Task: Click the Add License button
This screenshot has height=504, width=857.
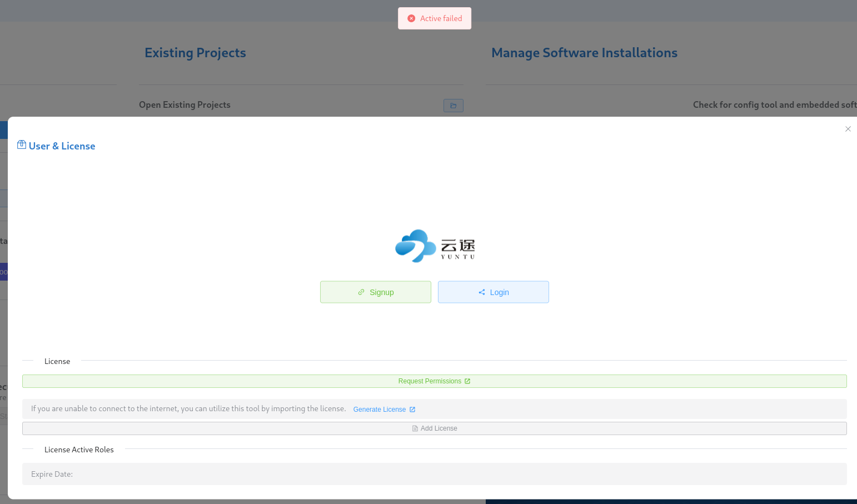Action: 434,428
